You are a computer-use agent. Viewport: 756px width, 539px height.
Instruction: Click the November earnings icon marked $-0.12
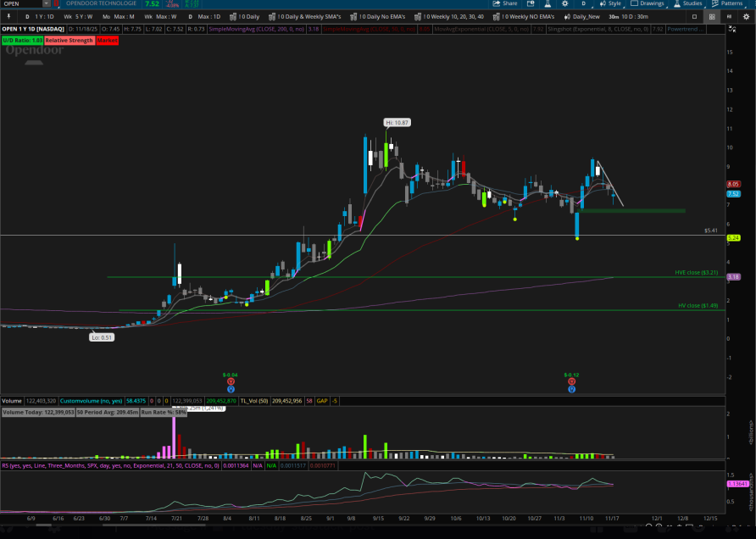pos(571,382)
